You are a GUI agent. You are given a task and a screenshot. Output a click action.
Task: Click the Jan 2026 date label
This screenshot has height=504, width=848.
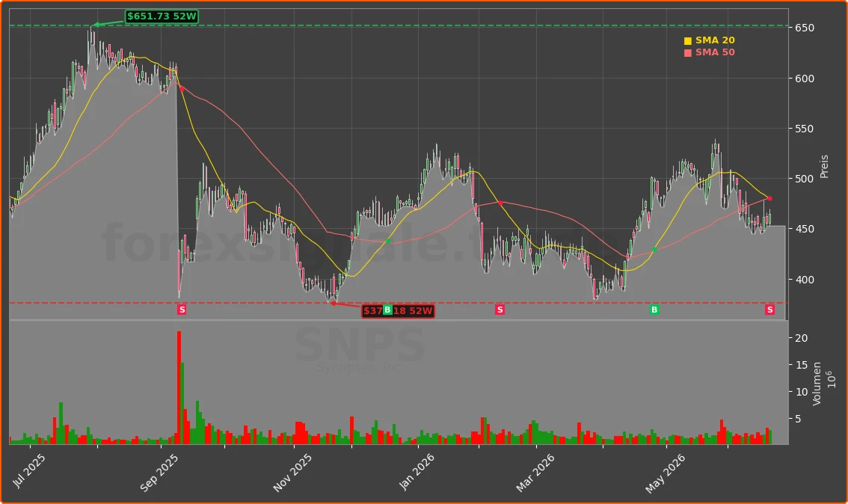point(417,472)
